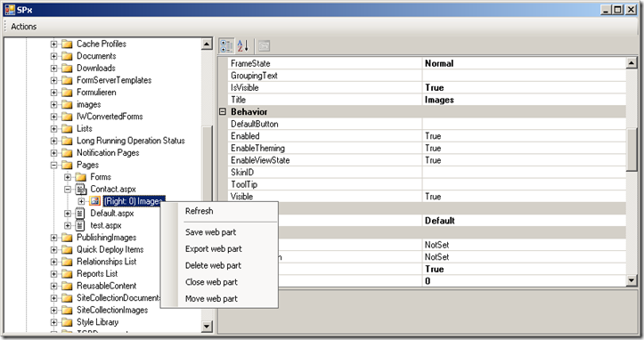Click the images folder icon
Image resolution: width=644 pixels, height=340 pixels.
tap(67, 104)
